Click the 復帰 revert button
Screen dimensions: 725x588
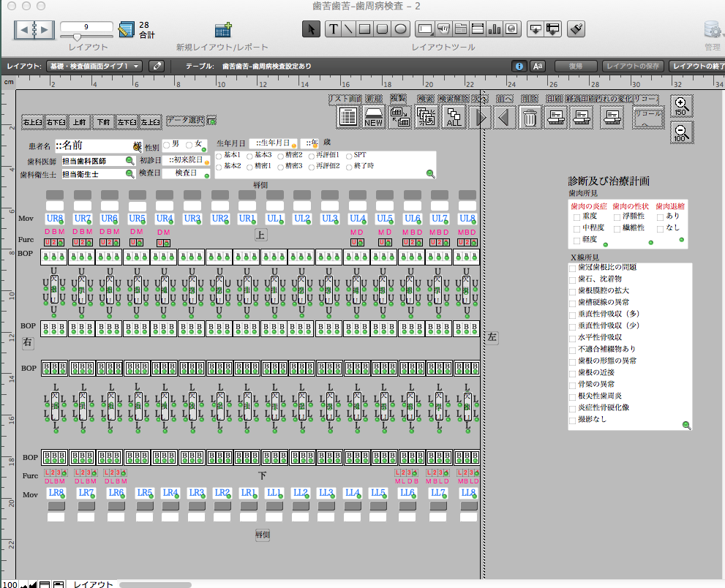pyautogui.click(x=576, y=66)
